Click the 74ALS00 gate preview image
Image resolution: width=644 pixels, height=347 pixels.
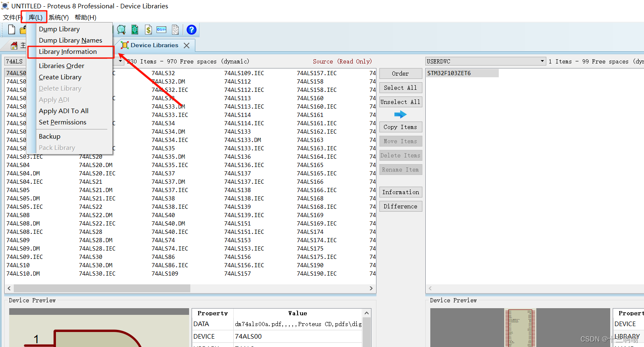(99, 328)
